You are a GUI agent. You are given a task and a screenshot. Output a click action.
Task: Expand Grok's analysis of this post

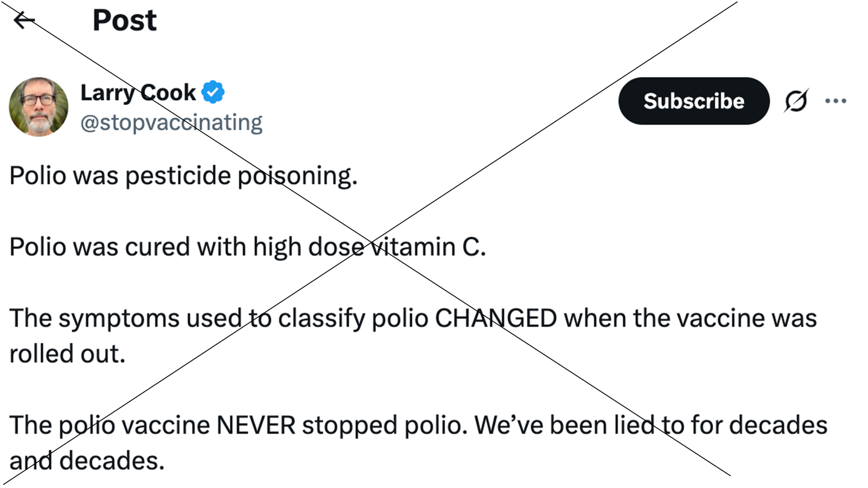pyautogui.click(x=796, y=101)
